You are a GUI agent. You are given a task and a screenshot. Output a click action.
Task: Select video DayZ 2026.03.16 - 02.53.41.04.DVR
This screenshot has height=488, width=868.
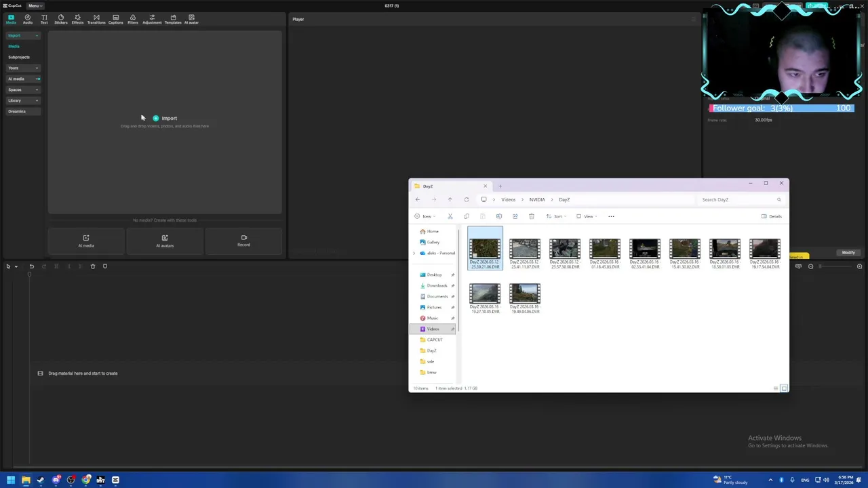[645, 253]
